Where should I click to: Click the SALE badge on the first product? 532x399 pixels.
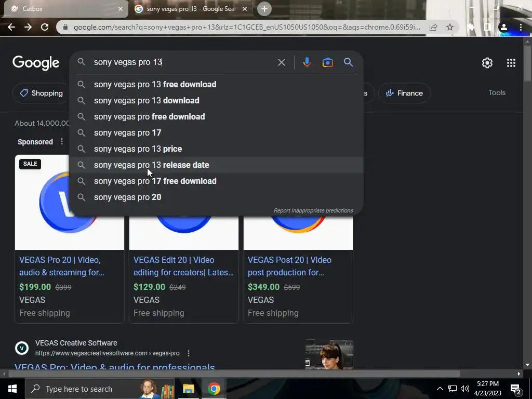[30, 164]
